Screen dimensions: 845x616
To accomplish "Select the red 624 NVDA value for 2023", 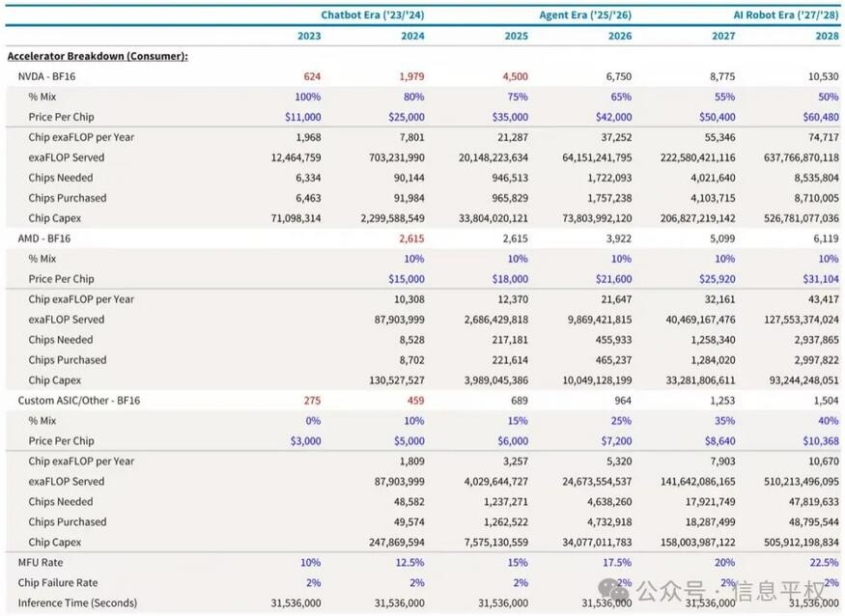I will (311, 75).
